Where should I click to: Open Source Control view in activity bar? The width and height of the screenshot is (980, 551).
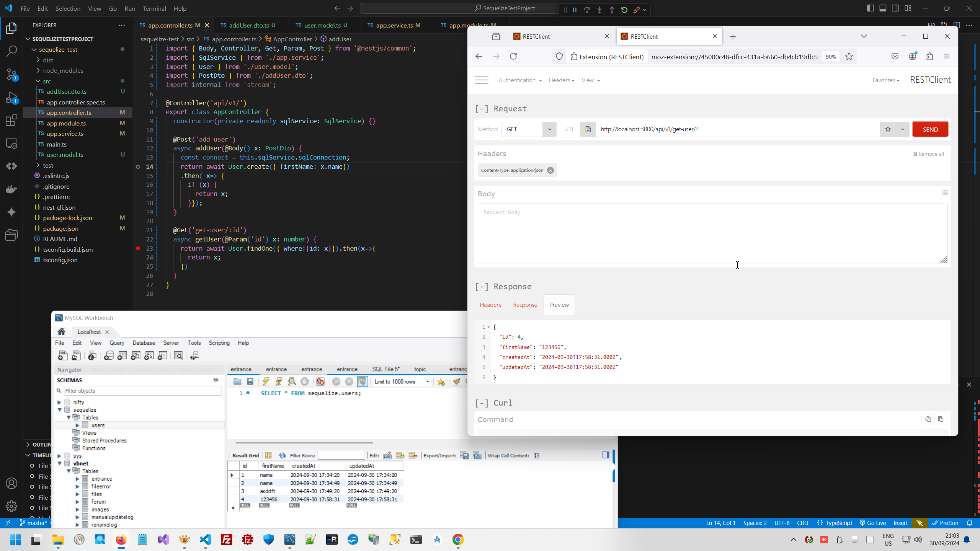pos(11,74)
